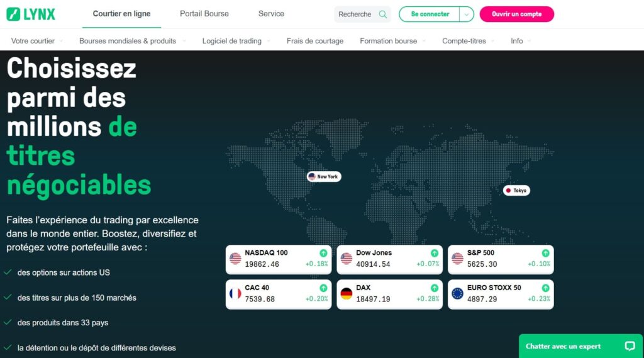
Task: Click the search magnifier icon
Action: point(382,14)
